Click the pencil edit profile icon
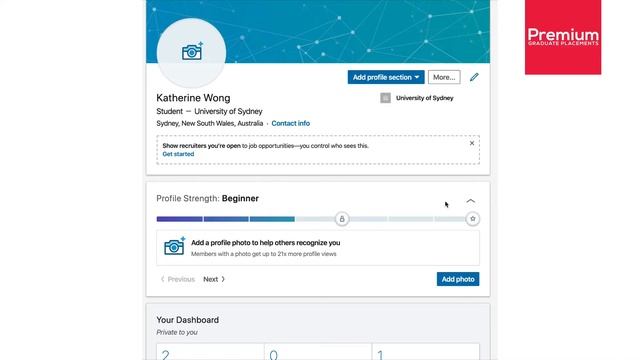Screen dimensions: 640x360 click(x=474, y=77)
